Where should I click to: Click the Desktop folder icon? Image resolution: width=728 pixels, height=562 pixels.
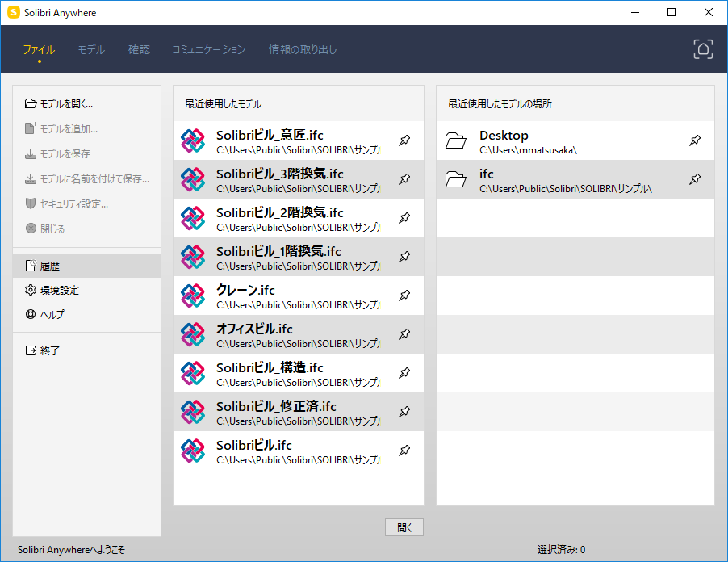455,140
